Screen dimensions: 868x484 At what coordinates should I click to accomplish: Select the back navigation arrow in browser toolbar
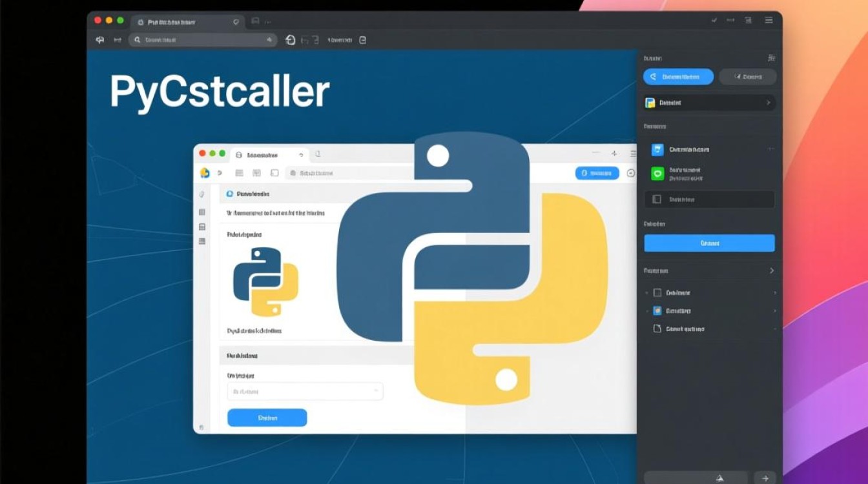[100, 39]
